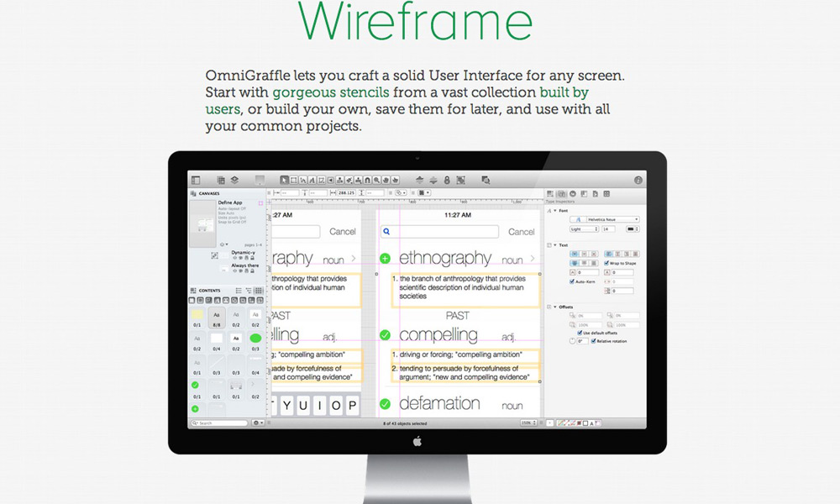Switch to the Type inspectors tab
The height and width of the screenshot is (504, 840).
coord(561,194)
